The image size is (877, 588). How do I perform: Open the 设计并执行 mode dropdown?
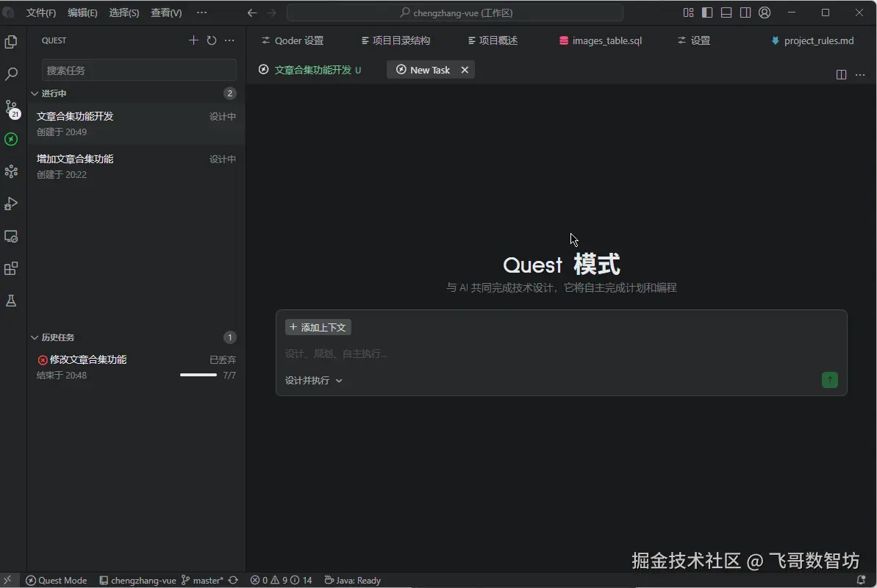(x=314, y=381)
